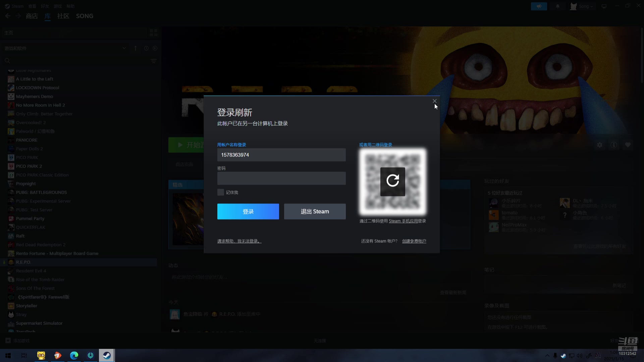This screenshot has width=644, height=362.
Task: Open Microsoft Edge from the taskbar
Action: pyautogui.click(x=74, y=355)
